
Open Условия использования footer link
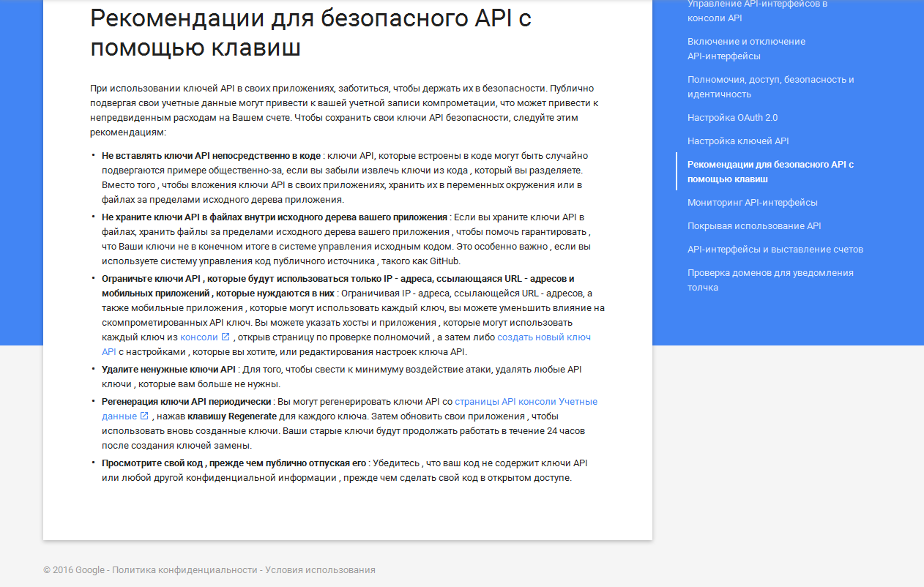(x=320, y=570)
